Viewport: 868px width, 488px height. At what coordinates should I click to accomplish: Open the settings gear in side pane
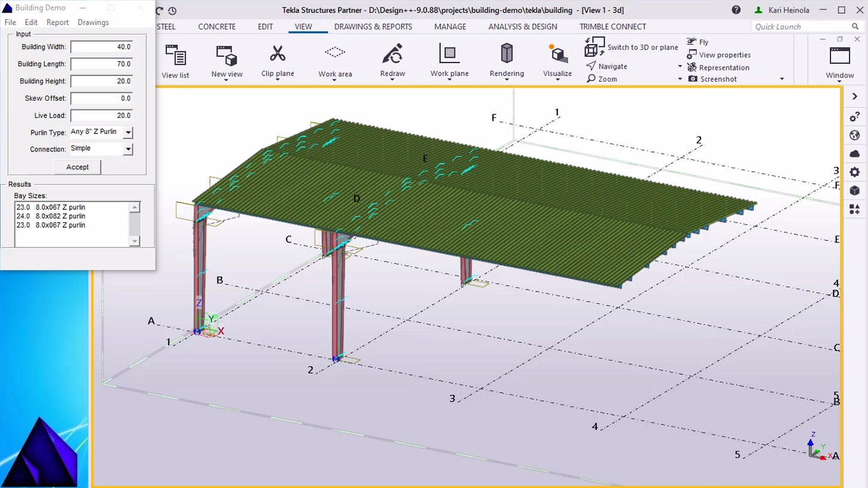(x=854, y=172)
